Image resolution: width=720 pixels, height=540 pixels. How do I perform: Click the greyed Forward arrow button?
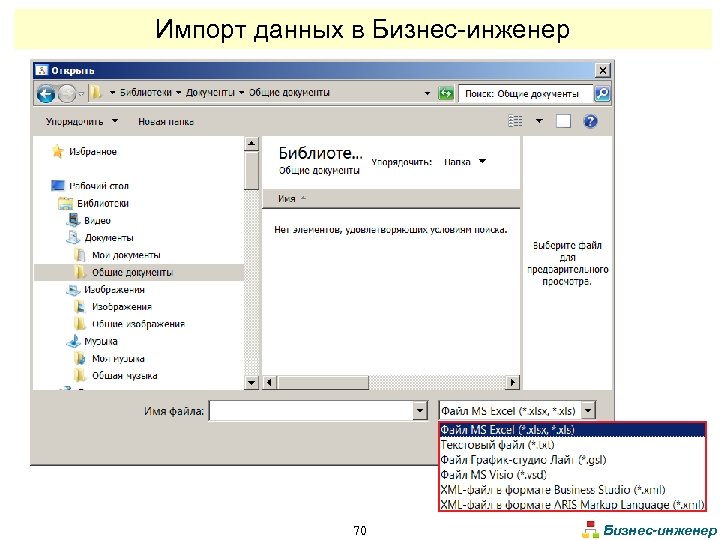[67, 94]
